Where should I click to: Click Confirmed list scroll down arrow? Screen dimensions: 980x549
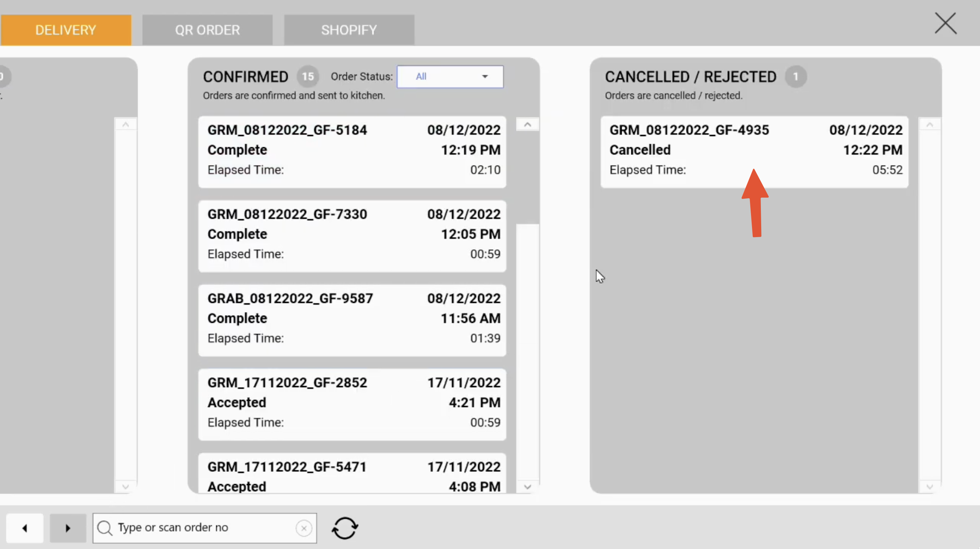pos(527,487)
